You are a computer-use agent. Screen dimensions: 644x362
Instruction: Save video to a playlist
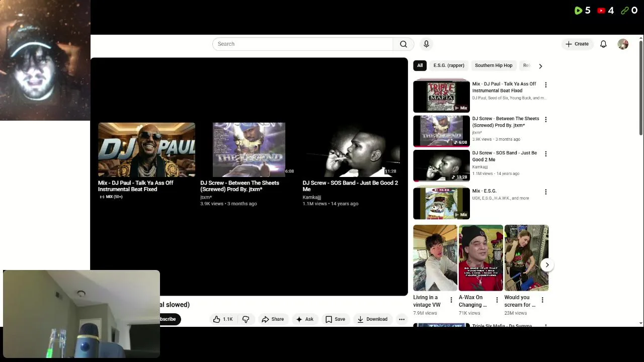point(335,319)
